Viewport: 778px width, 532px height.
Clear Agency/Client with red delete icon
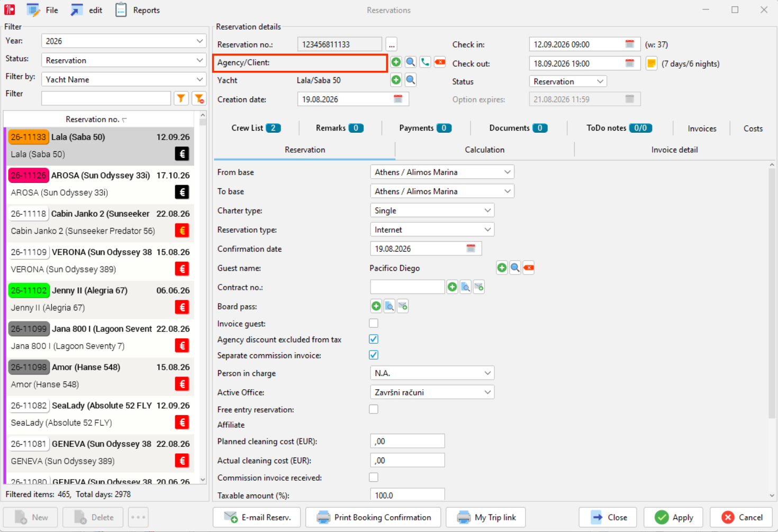[440, 62]
